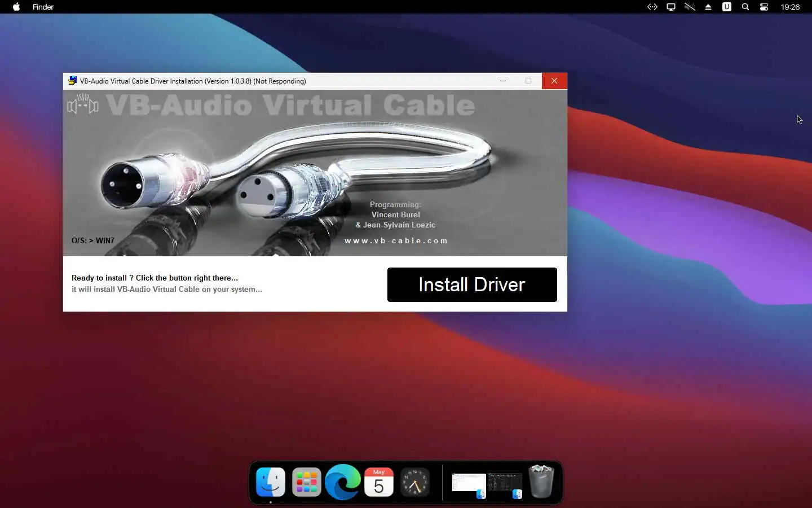Click the angle-bracket icon in the menu bar
Viewport: 812px width, 508px height.
point(652,7)
